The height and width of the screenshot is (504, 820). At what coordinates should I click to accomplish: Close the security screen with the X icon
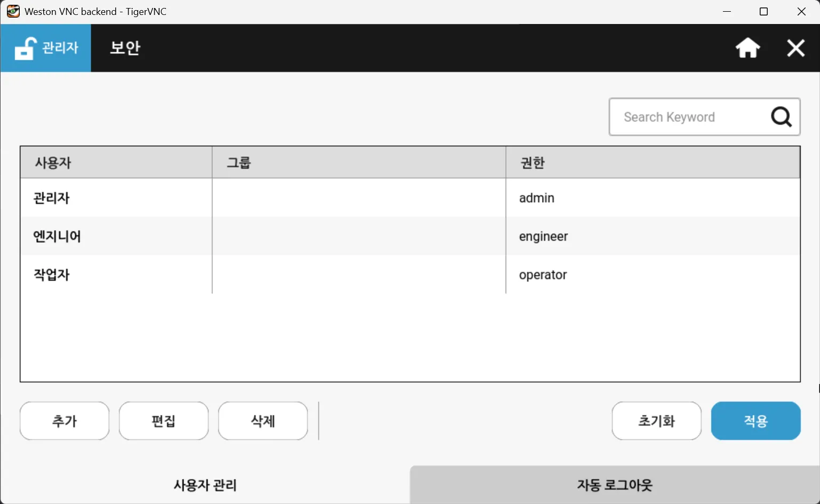(x=795, y=48)
